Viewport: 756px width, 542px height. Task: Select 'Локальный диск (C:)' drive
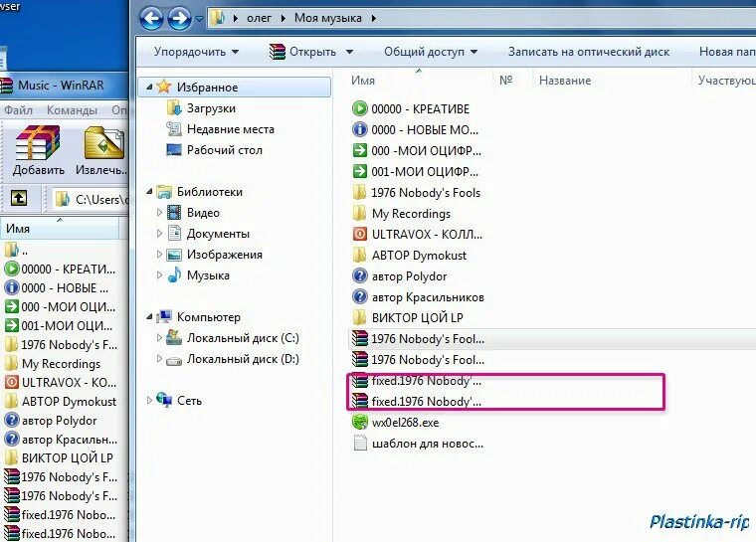(243, 338)
